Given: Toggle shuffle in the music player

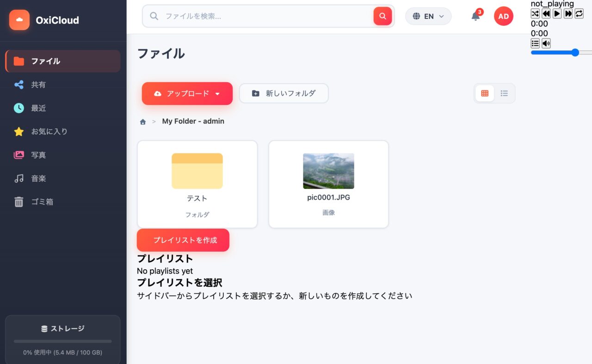Looking at the screenshot, I should tap(535, 14).
